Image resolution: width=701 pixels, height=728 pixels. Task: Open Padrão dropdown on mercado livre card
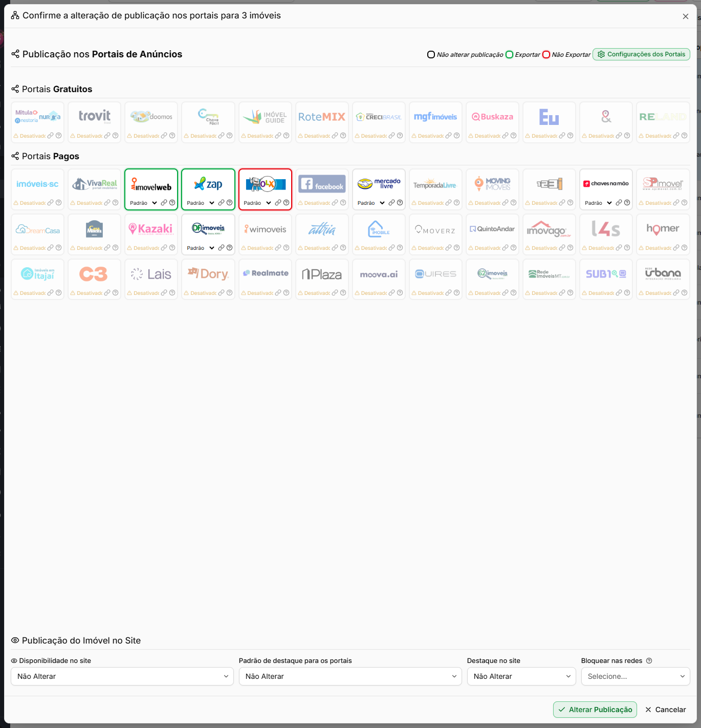[x=371, y=203]
